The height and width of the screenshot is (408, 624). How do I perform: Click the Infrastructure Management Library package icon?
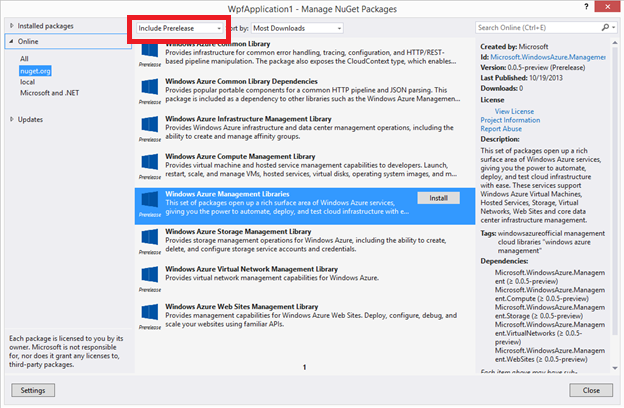pyautogui.click(x=150, y=124)
